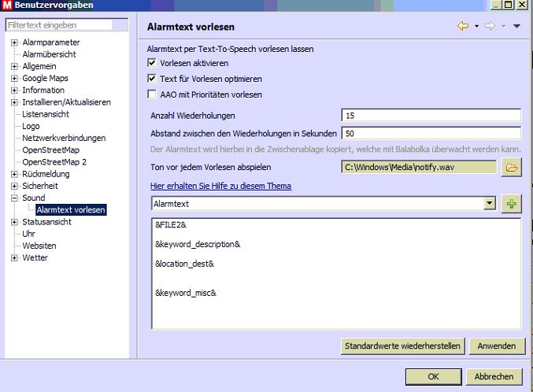Click the red M application icon
The width and height of the screenshot is (533, 392).
click(x=6, y=6)
